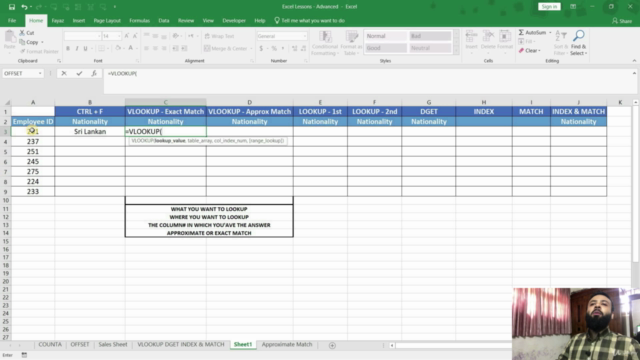
Task: Switch to the Page Layout tab
Action: point(107,20)
